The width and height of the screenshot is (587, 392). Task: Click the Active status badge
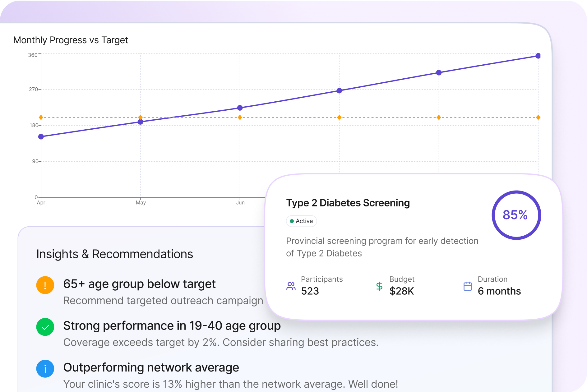pyautogui.click(x=301, y=221)
